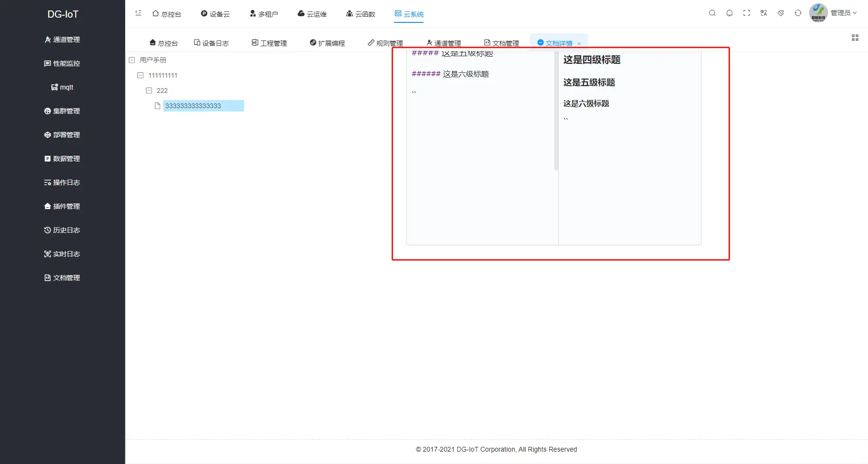Open the 云函数 navigation item

click(x=361, y=14)
